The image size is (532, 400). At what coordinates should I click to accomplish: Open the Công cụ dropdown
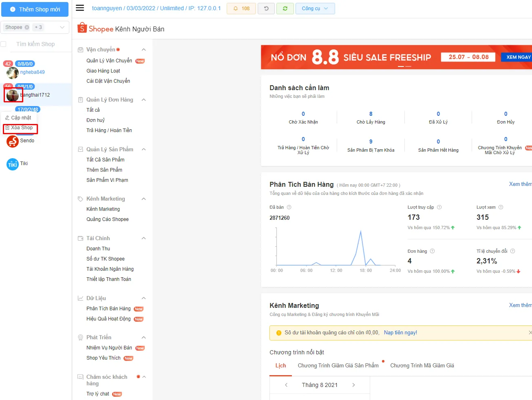coord(315,9)
